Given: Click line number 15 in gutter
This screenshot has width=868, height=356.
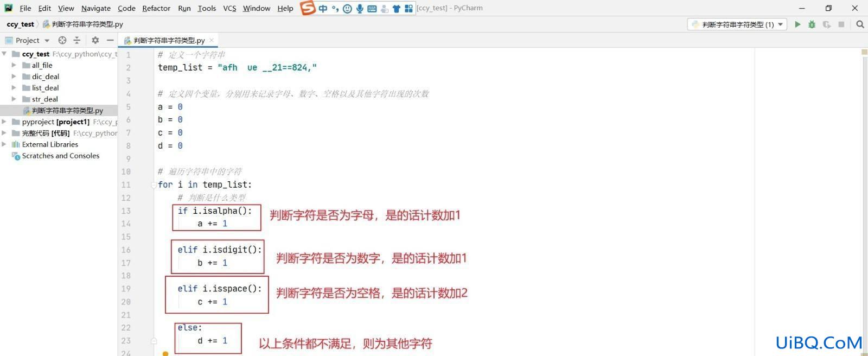Looking at the screenshot, I should coord(126,237).
